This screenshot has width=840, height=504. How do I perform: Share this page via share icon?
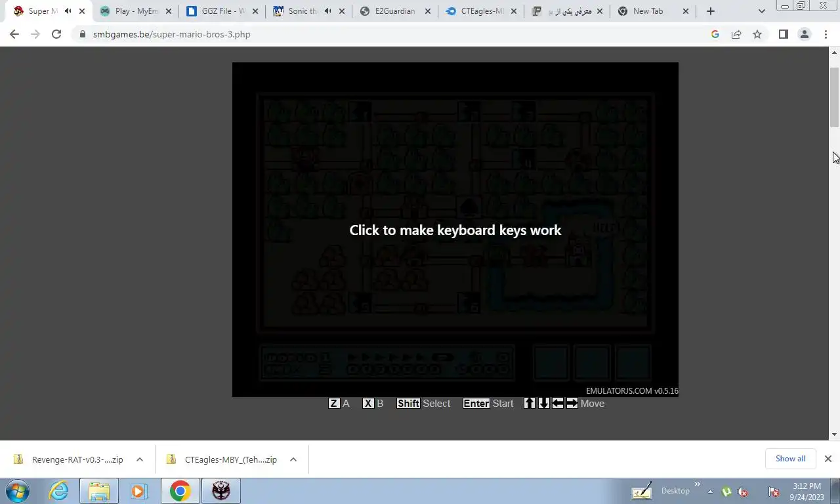(736, 34)
